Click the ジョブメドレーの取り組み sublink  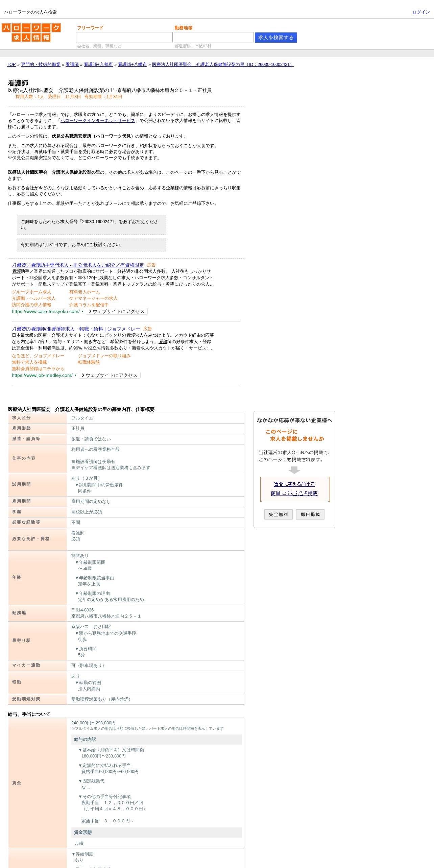click(104, 356)
